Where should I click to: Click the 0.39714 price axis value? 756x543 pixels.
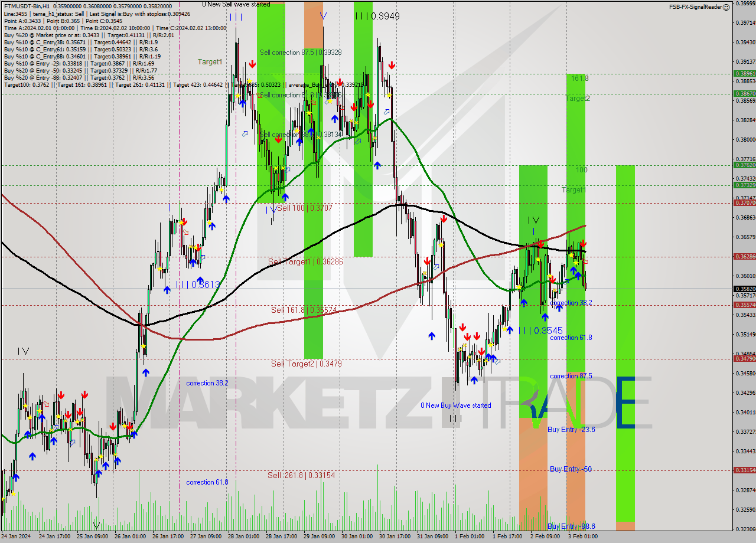(x=746, y=22)
